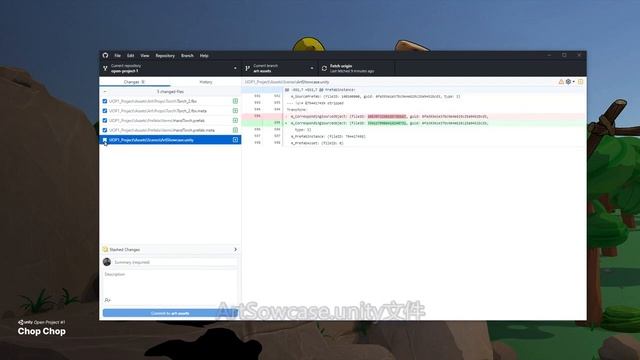Click the repository icon beside Current repository
Screen dimensions: 640x360
pyautogui.click(x=105, y=68)
